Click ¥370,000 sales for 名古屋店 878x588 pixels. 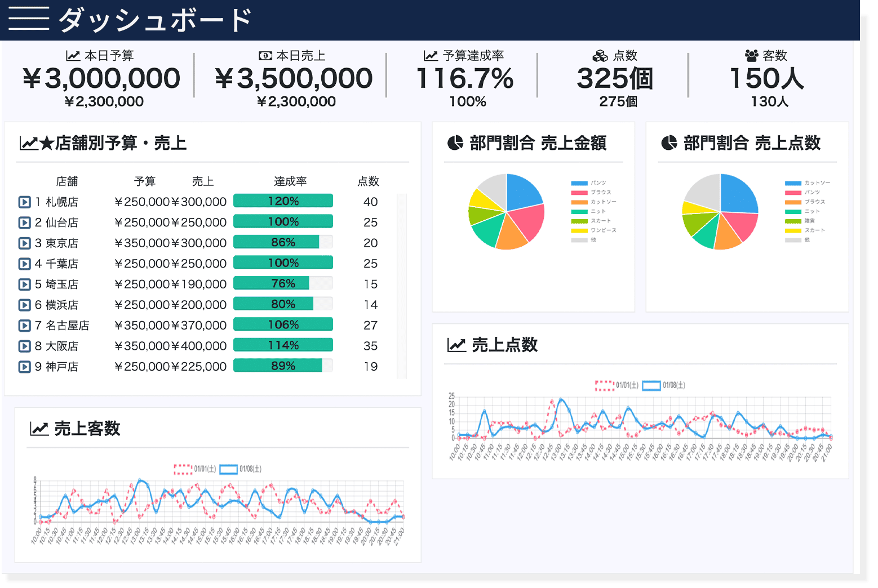199,326
